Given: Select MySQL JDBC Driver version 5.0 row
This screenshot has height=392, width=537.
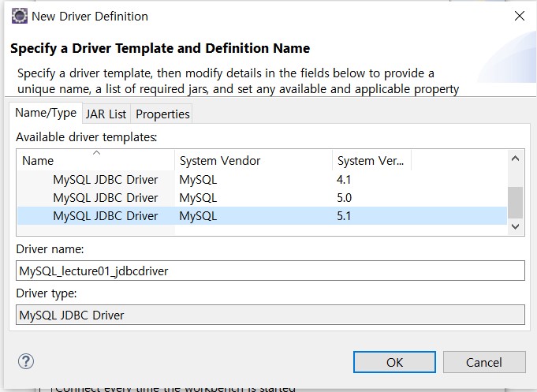Looking at the screenshot, I should [x=262, y=198].
